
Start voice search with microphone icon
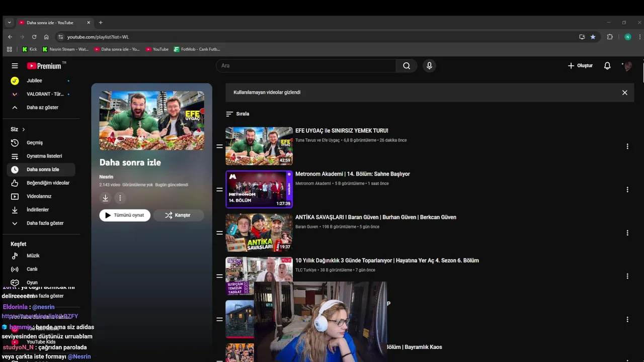429,66
